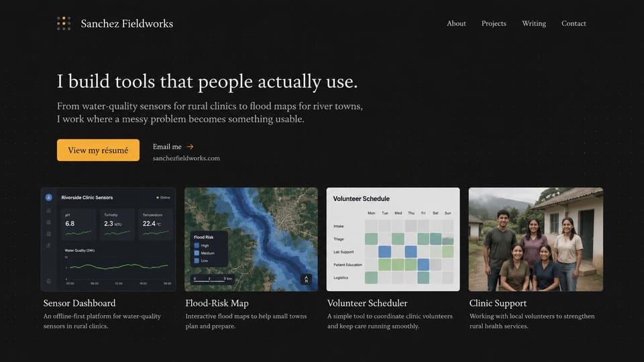
Task: Click the blue avatar icon in sensor dashboard
Action: coord(48,197)
